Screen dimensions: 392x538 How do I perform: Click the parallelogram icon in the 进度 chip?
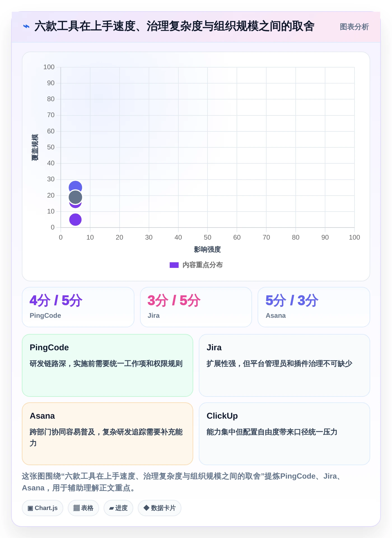click(111, 508)
